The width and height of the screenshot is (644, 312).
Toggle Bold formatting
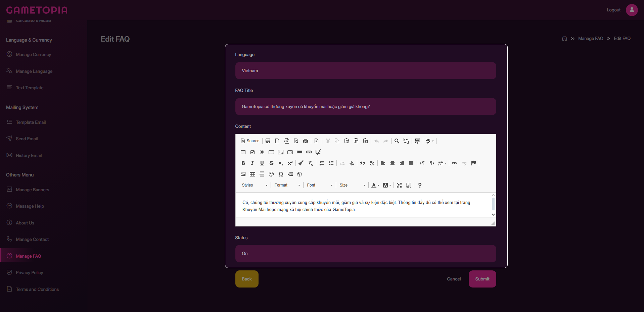pos(243,163)
